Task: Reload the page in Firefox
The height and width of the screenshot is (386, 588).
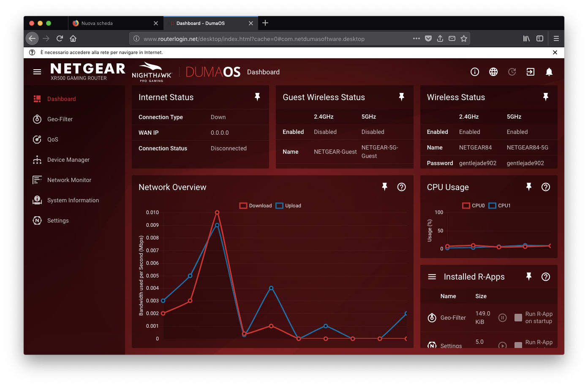Action: click(60, 38)
